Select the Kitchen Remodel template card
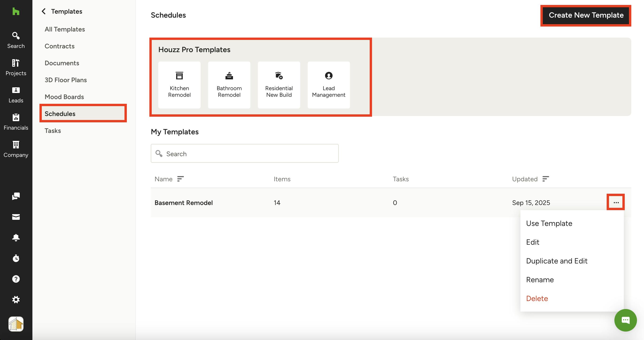 179,85
